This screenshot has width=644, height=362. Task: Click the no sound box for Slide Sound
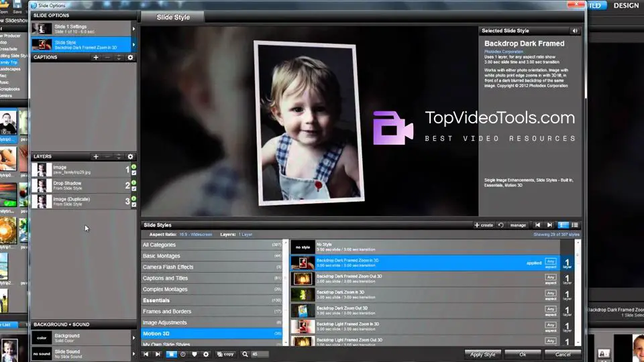(42, 353)
